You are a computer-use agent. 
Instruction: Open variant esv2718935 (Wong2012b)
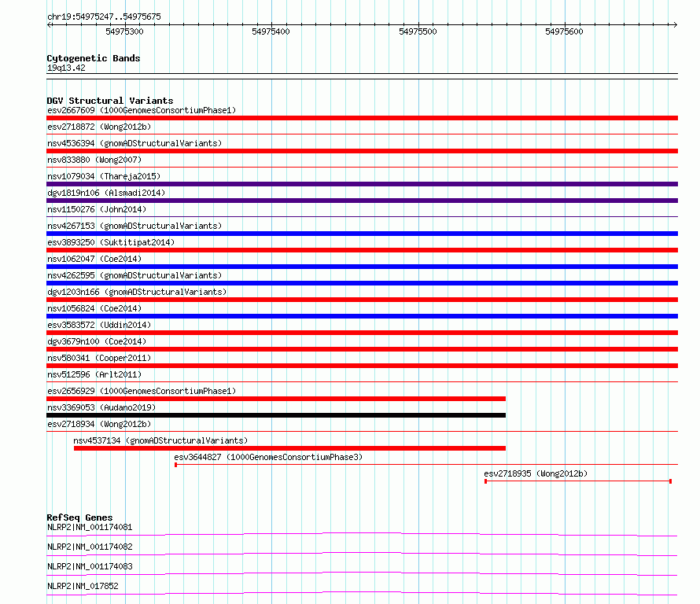click(536, 473)
